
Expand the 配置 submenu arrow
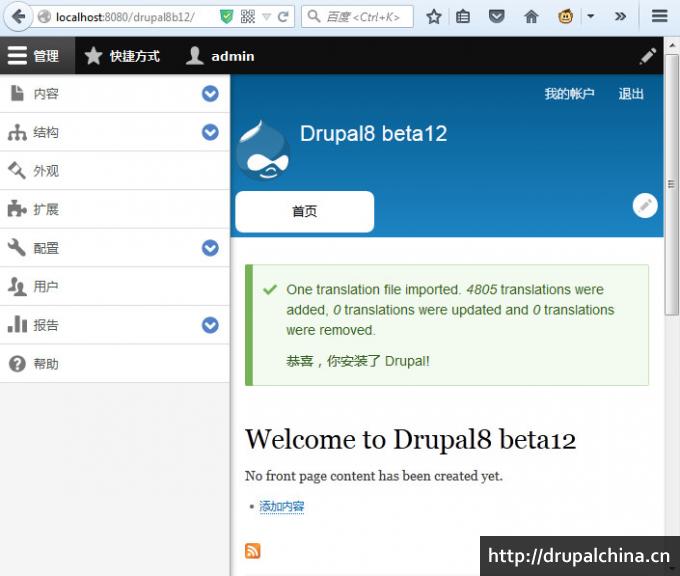[210, 248]
